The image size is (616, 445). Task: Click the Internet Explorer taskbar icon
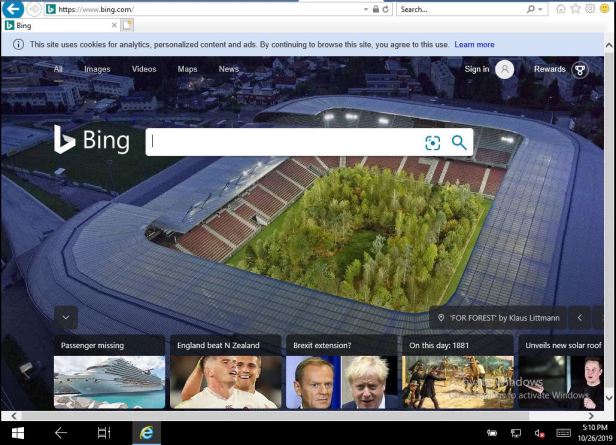click(x=146, y=432)
